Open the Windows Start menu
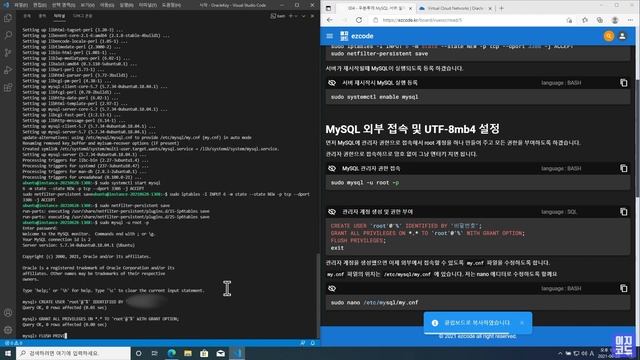The width and height of the screenshot is (640, 360). point(8,353)
